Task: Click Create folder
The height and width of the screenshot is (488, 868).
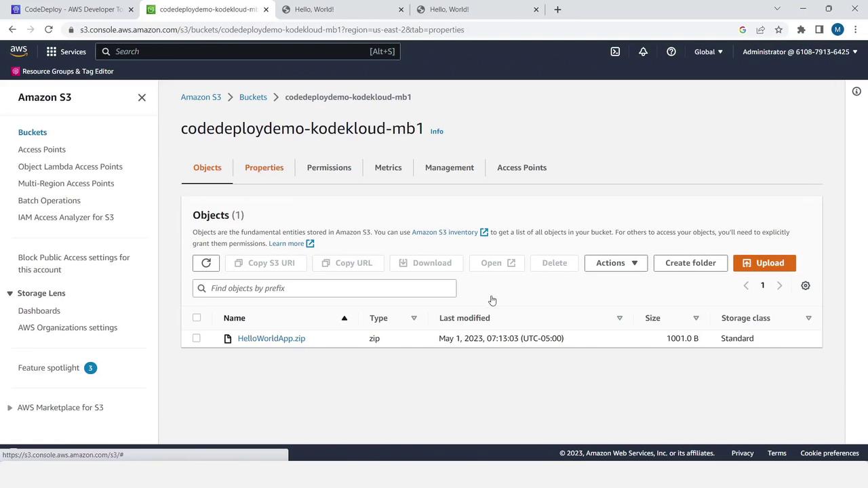Action: [x=690, y=263]
